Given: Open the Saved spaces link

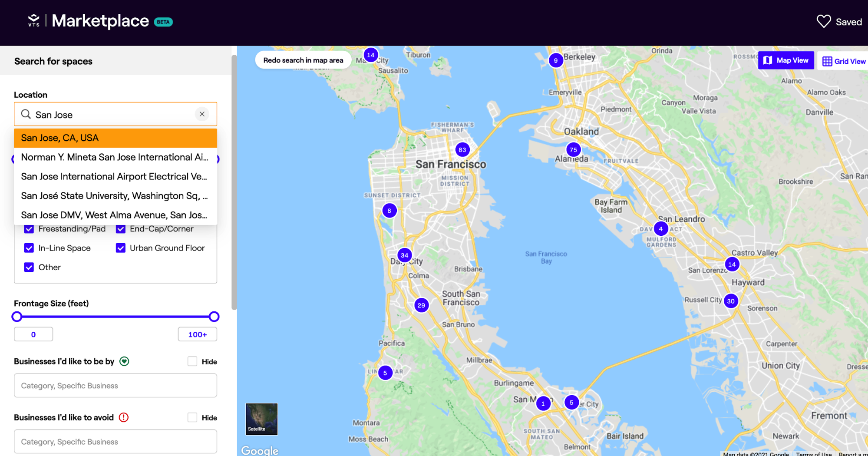Looking at the screenshot, I should (839, 22).
